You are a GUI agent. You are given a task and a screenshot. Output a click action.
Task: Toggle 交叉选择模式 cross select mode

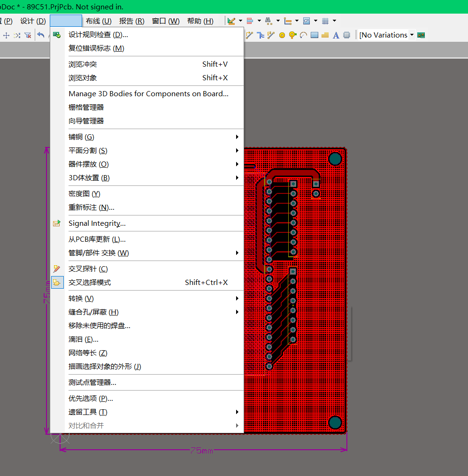[x=147, y=283]
